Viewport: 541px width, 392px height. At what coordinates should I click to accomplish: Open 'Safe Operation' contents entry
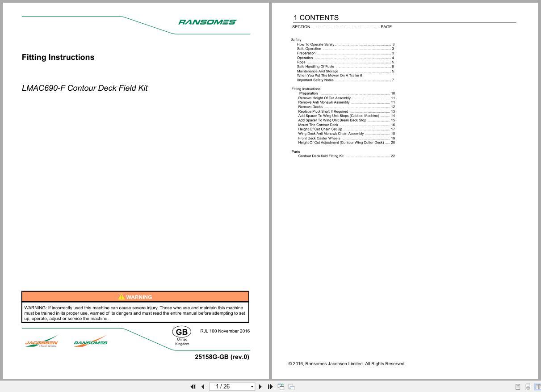(345, 49)
